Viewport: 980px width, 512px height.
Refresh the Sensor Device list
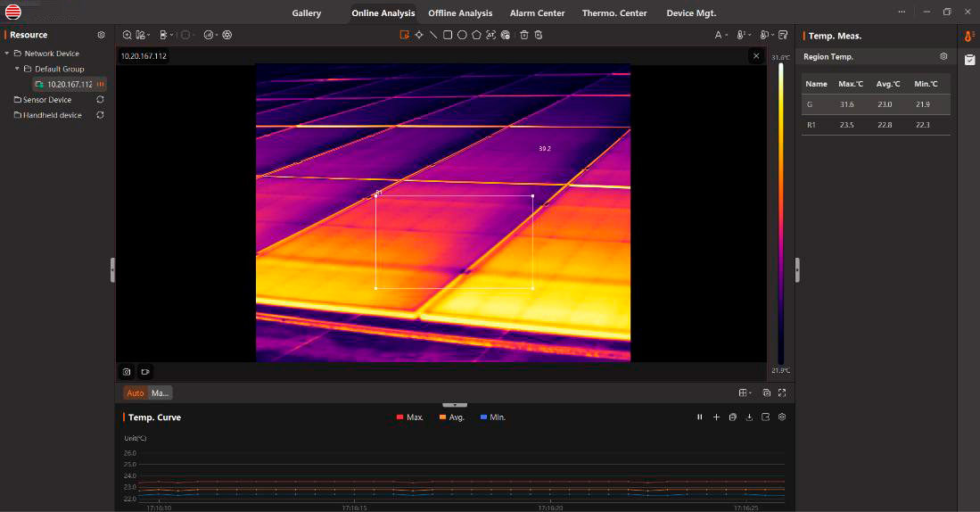[100, 99]
